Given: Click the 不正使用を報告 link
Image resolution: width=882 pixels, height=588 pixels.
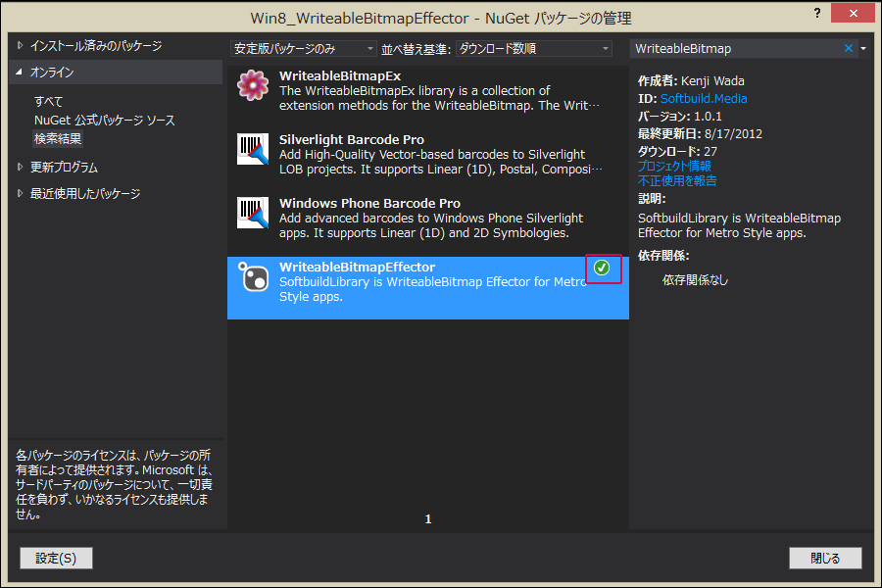Looking at the screenshot, I should click(677, 180).
